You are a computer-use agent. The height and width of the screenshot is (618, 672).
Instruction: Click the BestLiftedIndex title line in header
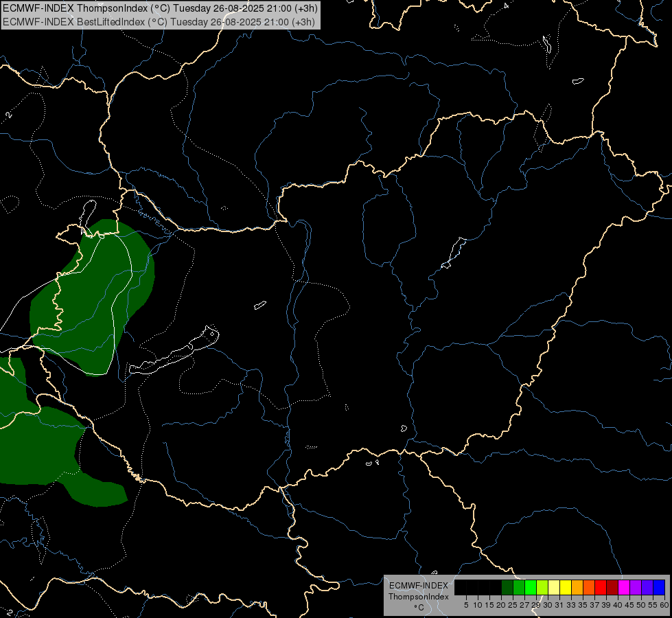pyautogui.click(x=159, y=22)
